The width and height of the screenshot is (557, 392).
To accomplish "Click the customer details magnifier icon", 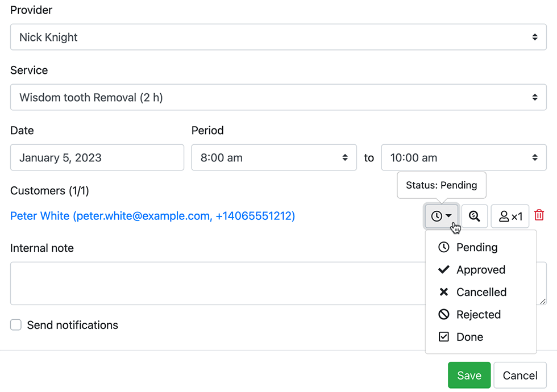I will 475,216.
